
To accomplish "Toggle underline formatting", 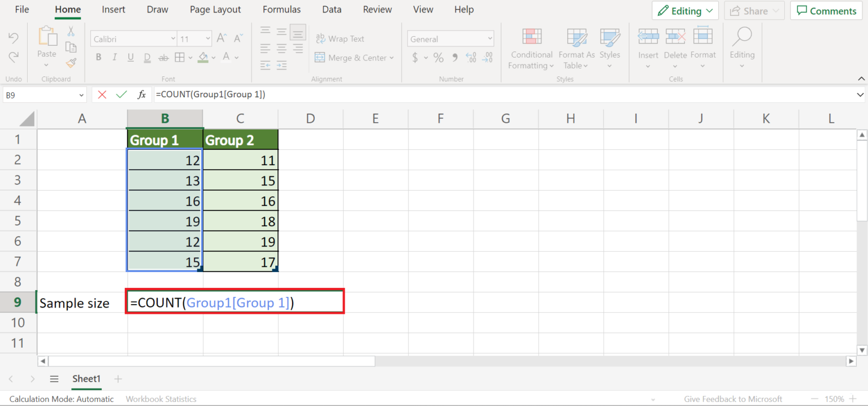I will pyautogui.click(x=130, y=57).
